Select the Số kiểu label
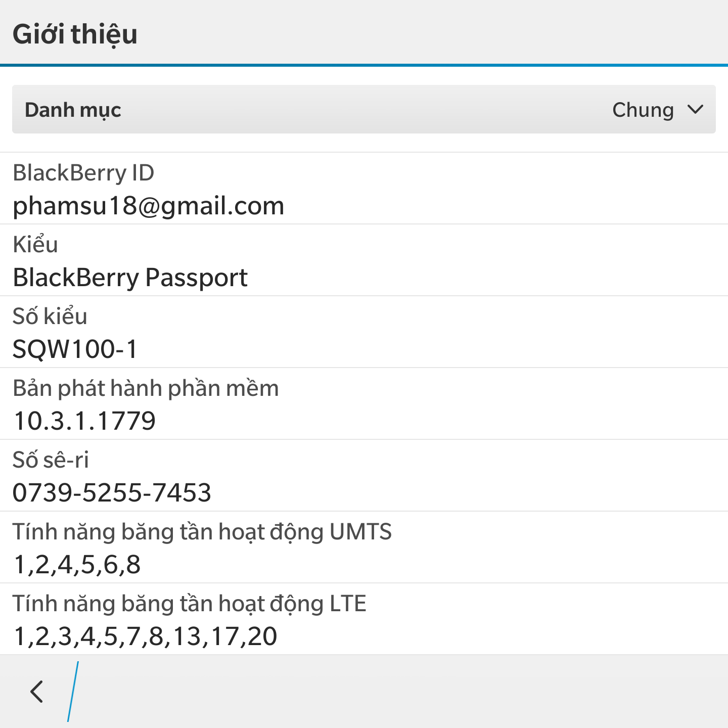The height and width of the screenshot is (728, 728). 50,316
